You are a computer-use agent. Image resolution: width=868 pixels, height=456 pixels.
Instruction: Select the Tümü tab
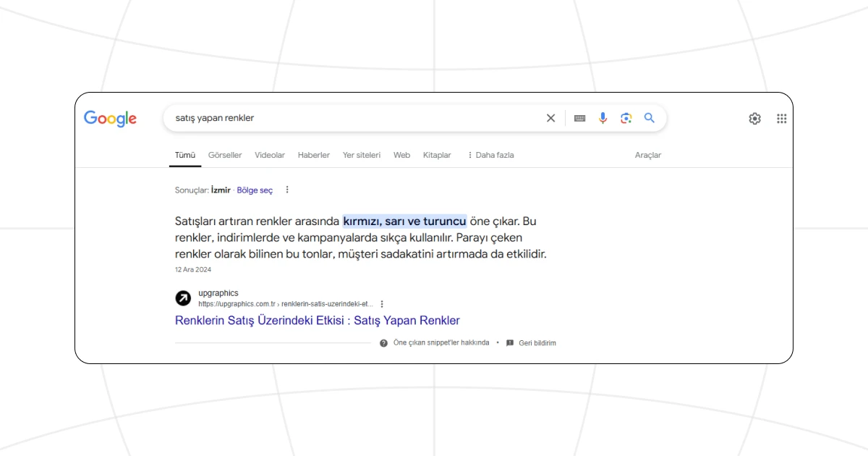tap(185, 155)
